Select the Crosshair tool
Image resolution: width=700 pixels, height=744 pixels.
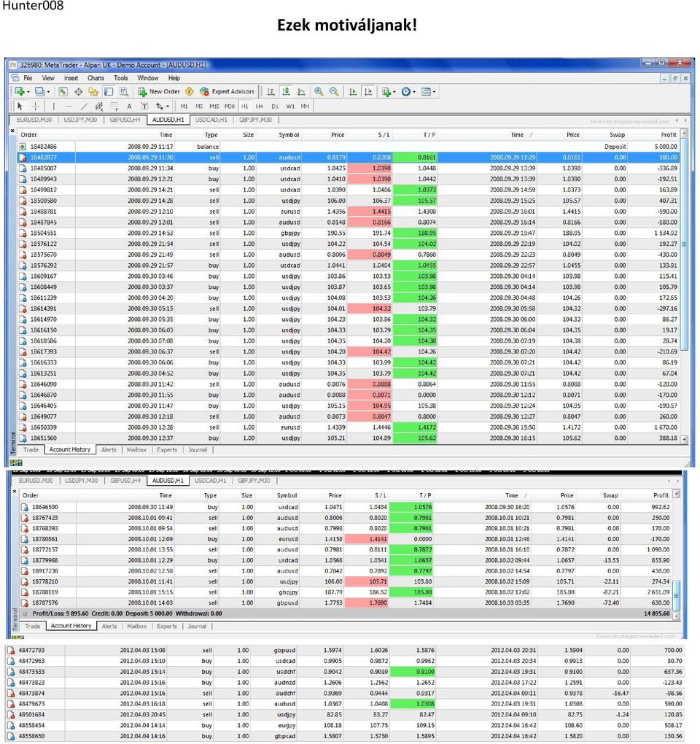(35, 106)
